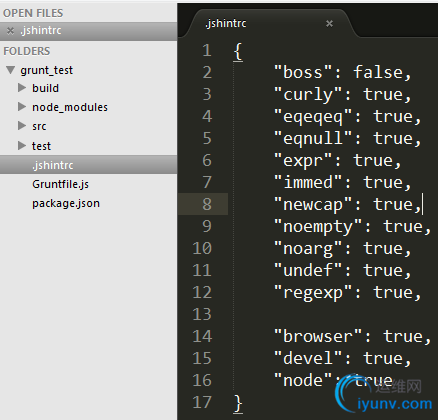438x420 pixels.
Task: Click the "devel" key
Action: click(308, 358)
